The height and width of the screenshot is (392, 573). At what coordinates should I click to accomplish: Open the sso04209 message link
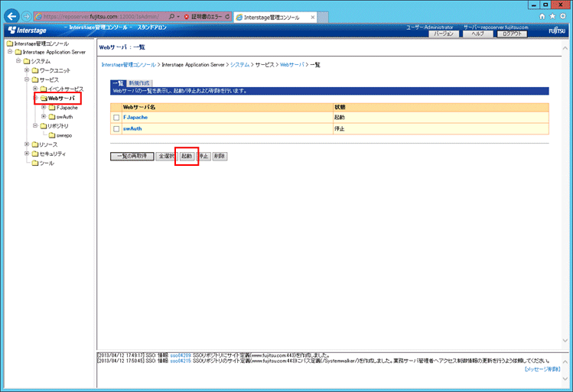click(181, 355)
